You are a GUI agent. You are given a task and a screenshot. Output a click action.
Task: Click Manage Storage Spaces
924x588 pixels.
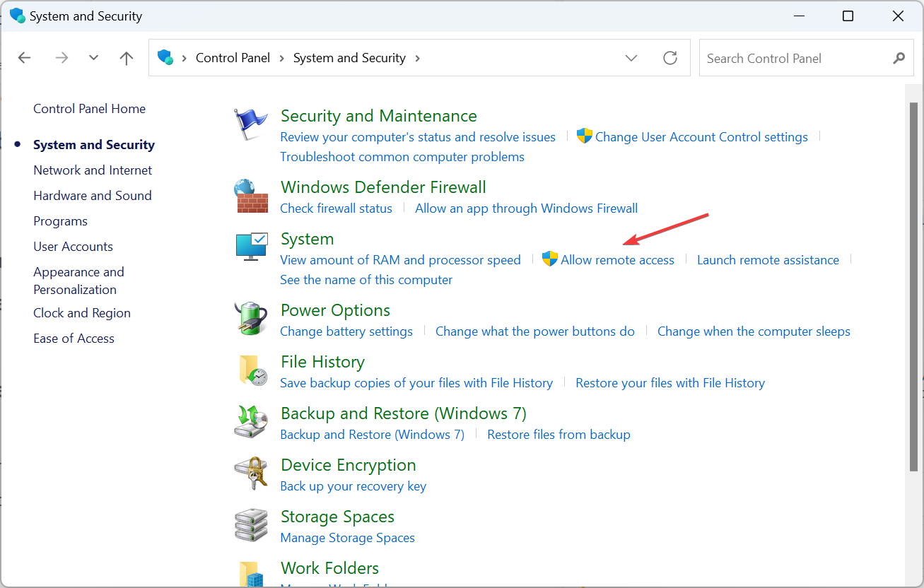347,538
